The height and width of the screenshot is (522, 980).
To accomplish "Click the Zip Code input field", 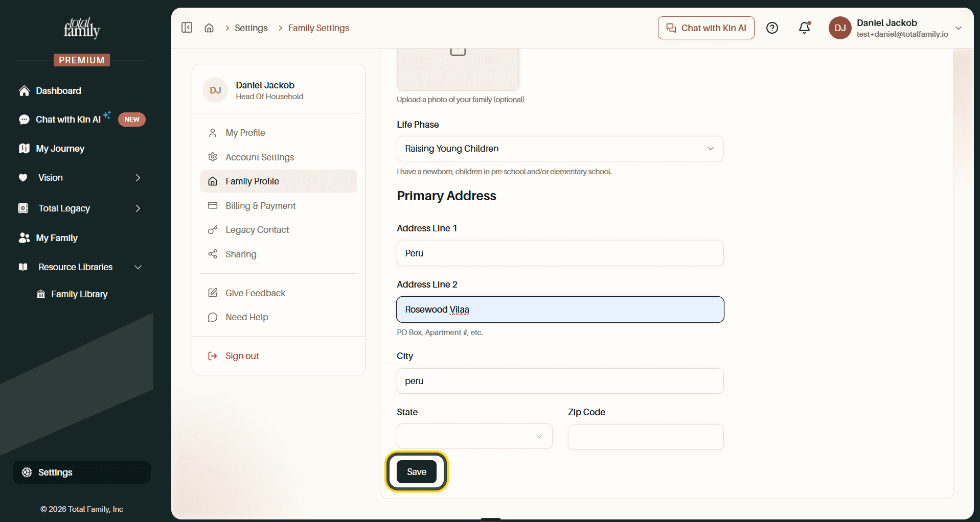I will tap(646, 437).
